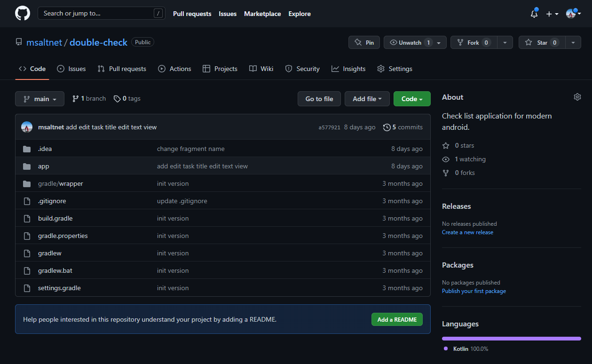This screenshot has height=364, width=592.
Task: Open star lists dropdown arrow
Action: coord(573,42)
